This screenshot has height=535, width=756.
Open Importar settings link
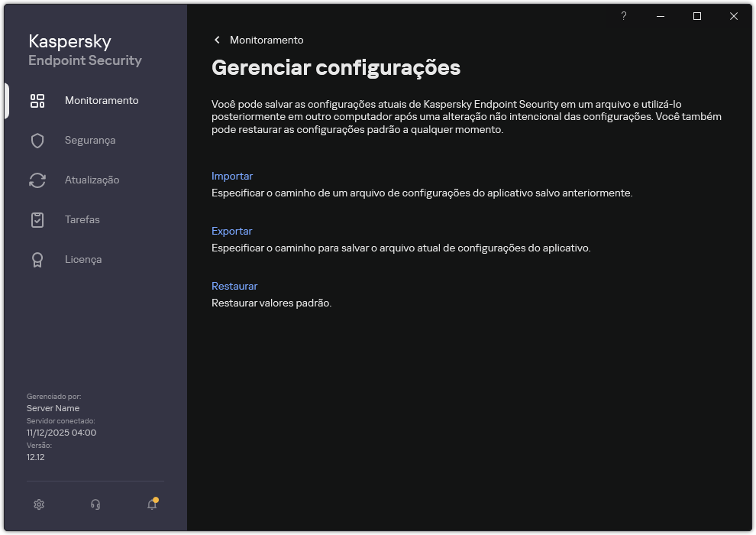232,176
